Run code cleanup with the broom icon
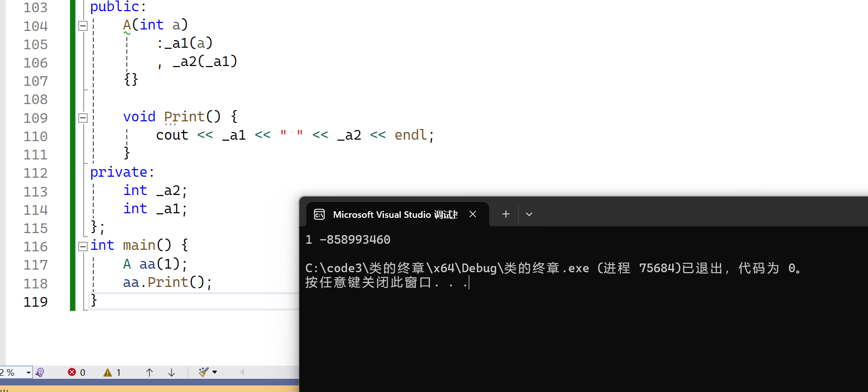 (203, 372)
